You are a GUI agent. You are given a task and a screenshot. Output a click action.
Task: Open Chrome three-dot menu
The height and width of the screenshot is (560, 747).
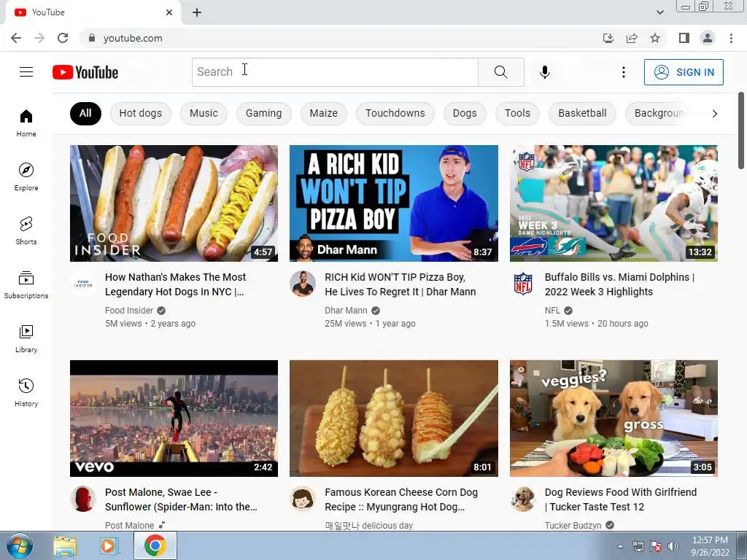coord(731,38)
